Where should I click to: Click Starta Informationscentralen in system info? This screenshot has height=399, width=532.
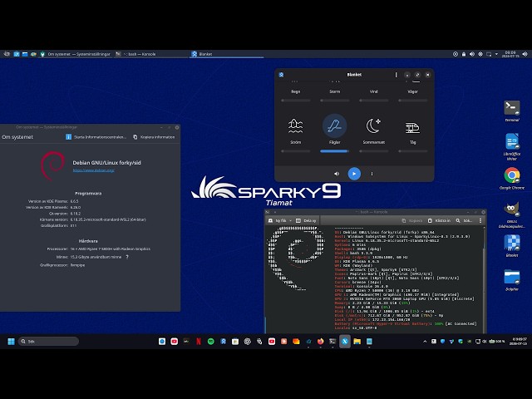(x=96, y=137)
